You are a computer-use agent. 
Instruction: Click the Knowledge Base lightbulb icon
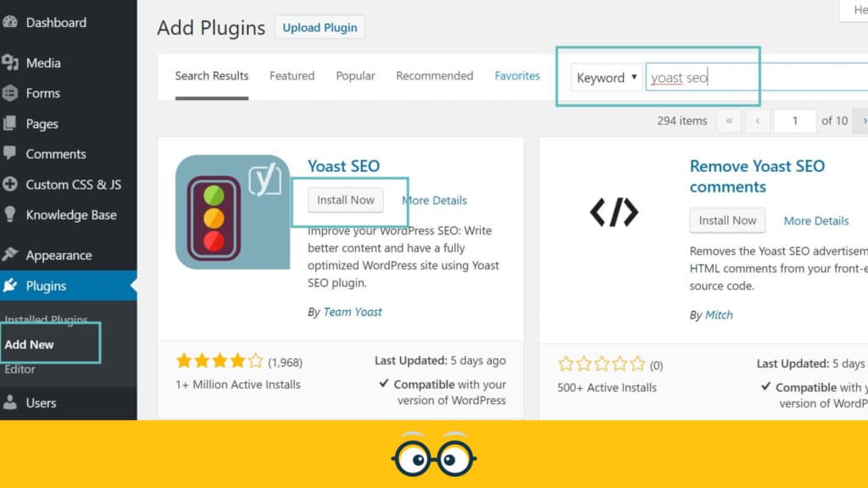(9, 214)
